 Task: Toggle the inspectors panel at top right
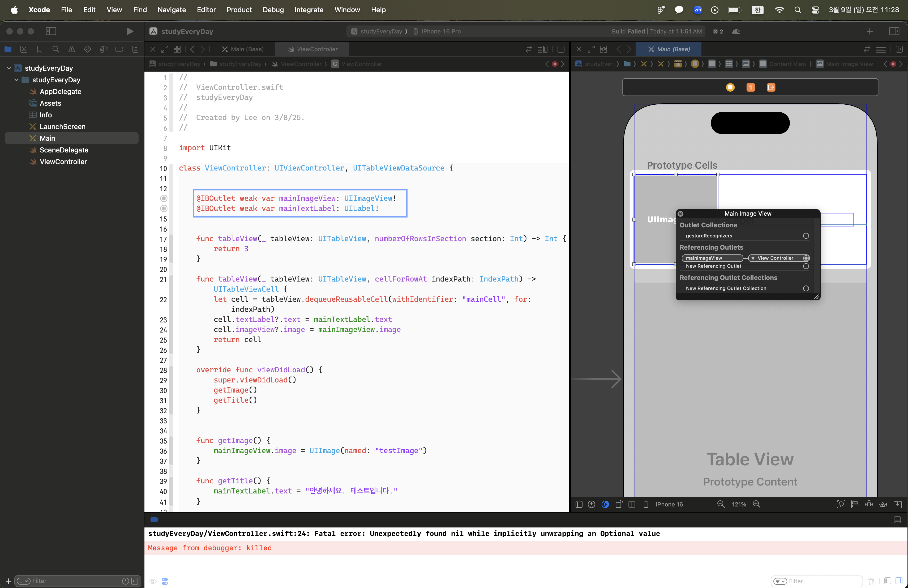[894, 31]
